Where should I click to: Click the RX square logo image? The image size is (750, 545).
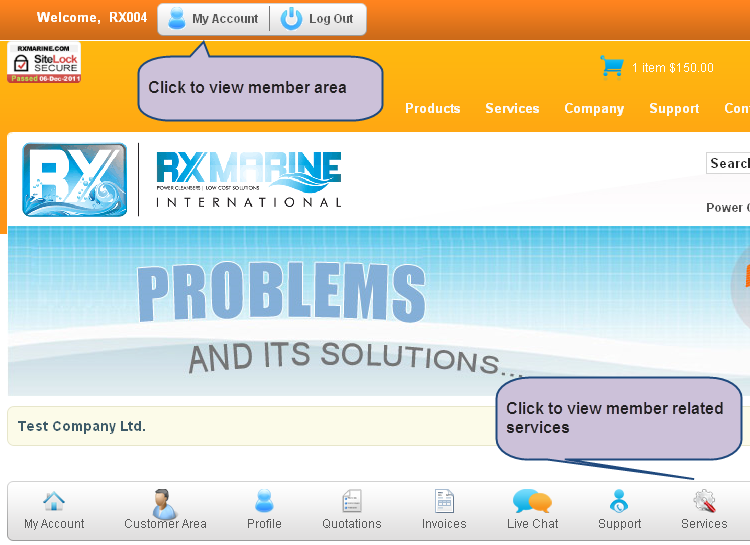(x=75, y=180)
